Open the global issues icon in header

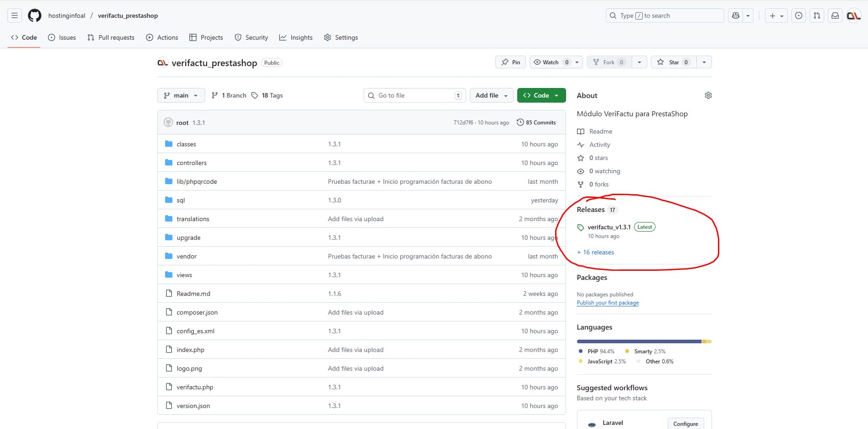798,16
